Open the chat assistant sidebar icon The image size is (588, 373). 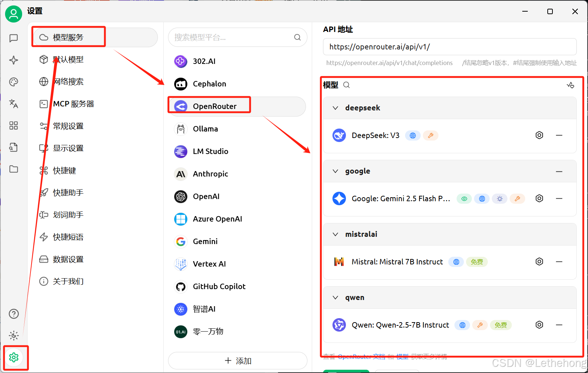pyautogui.click(x=14, y=38)
